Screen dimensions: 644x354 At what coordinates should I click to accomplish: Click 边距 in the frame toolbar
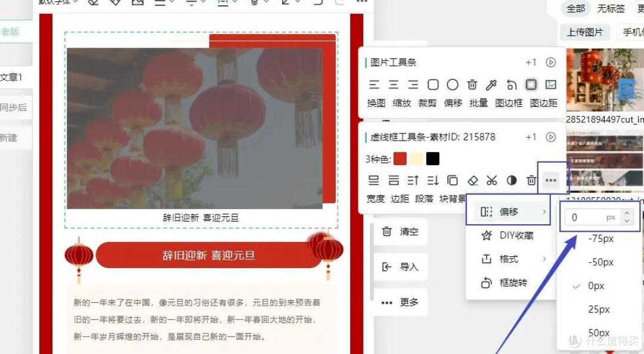coord(400,199)
